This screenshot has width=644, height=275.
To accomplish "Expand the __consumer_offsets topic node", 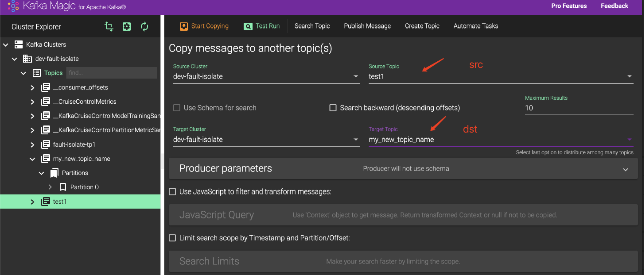I will 32,87.
